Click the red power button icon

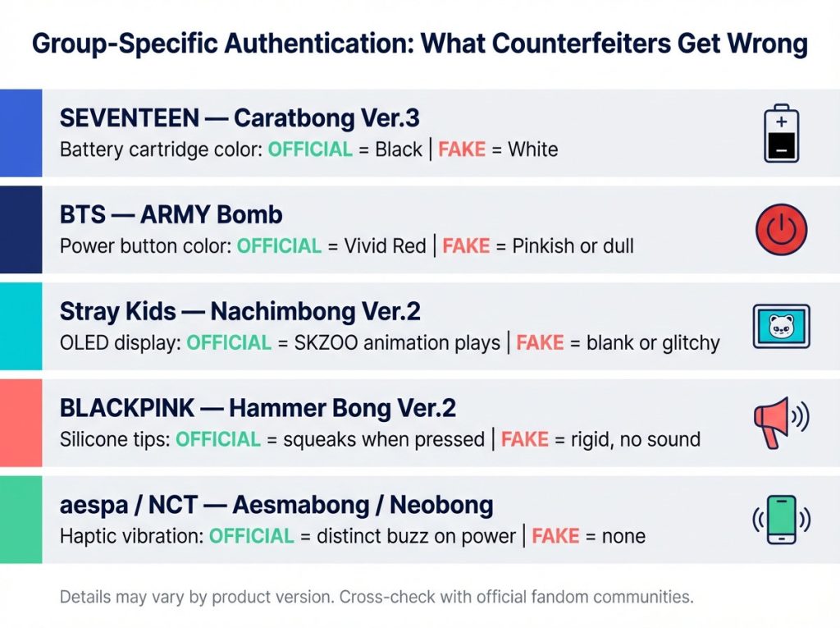coord(781,229)
